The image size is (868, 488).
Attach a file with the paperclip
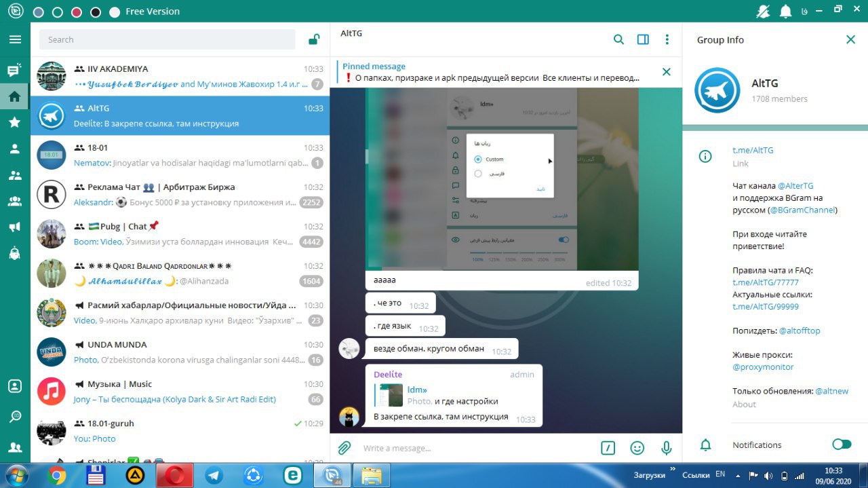(x=344, y=448)
